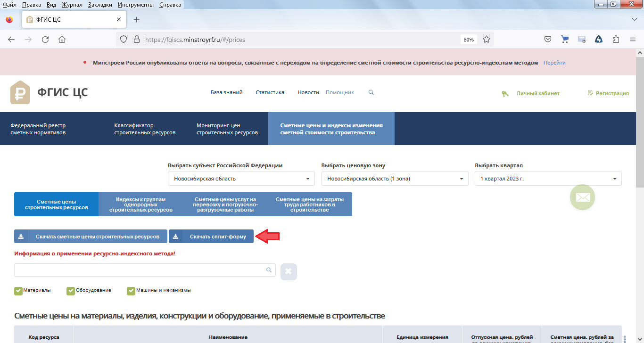The width and height of the screenshot is (644, 343).
Task: Click the magnifier icon in resource search
Action: (x=269, y=270)
